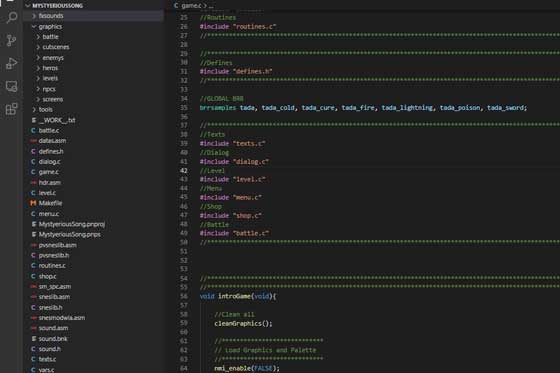Viewport: 560px width, 373px height.
Task: Open the Extensions view
Action: click(x=11, y=109)
